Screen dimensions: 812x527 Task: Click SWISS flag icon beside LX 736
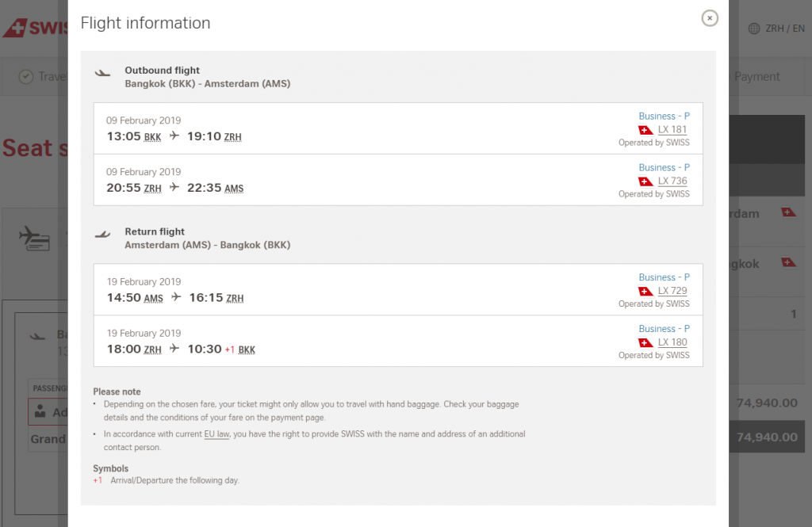click(645, 181)
